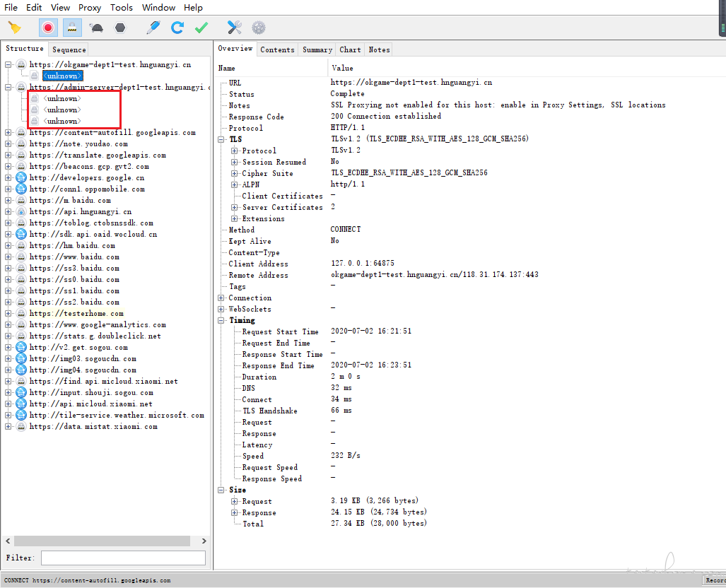The height and width of the screenshot is (588, 726).
Task: Click the Filter text field
Action: coord(123,558)
